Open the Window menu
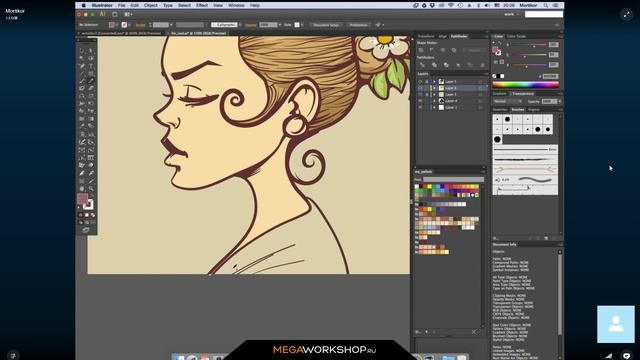Screen dimensions: 640x360 tap(236, 5)
